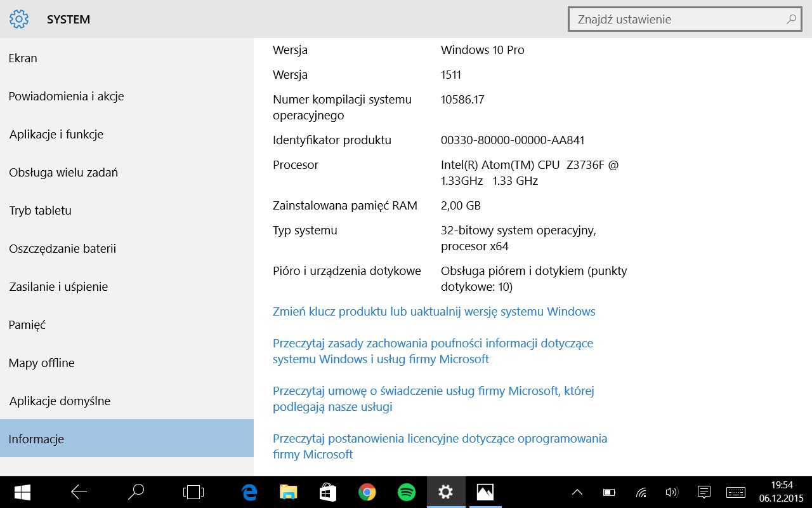Select Aplikacje i funkcje

click(127, 134)
